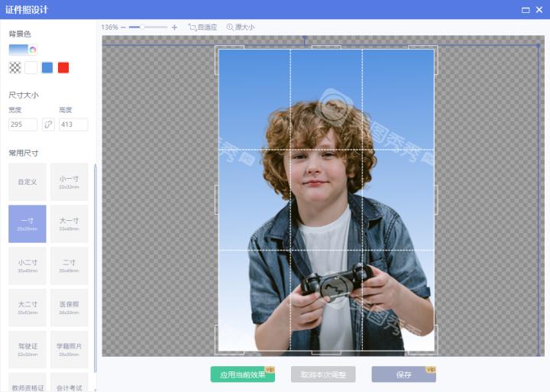Click the crop frame top-left corner handle
Image resolution: width=550 pixels, height=392 pixels.
[217, 47]
